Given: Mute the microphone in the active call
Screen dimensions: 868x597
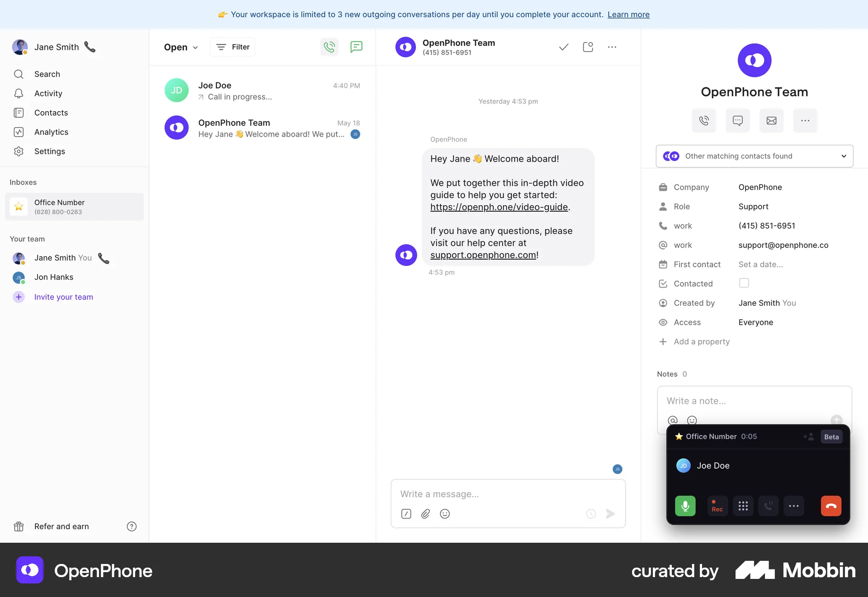Looking at the screenshot, I should tap(685, 506).
